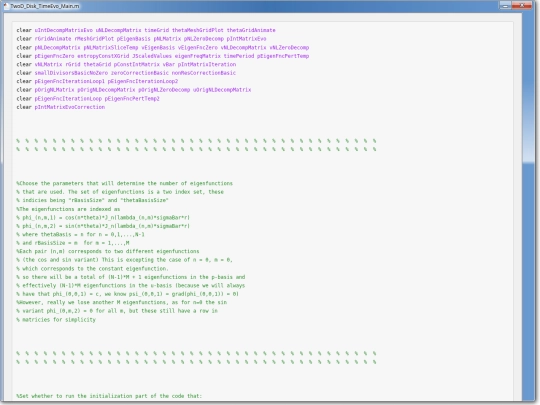
Task: Select the word timeGrid in the first line
Action: pos(157,30)
